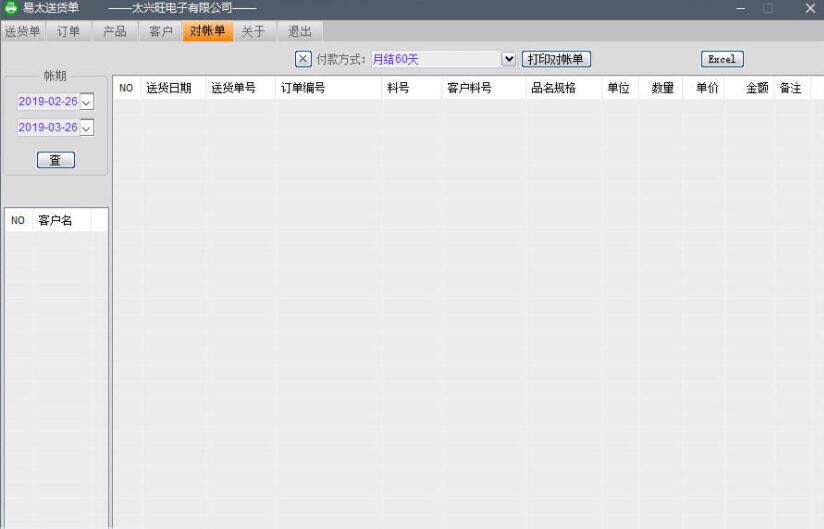This screenshot has height=529, width=824.
Task: Minimize the 易太送货单 window
Action: [740, 8]
